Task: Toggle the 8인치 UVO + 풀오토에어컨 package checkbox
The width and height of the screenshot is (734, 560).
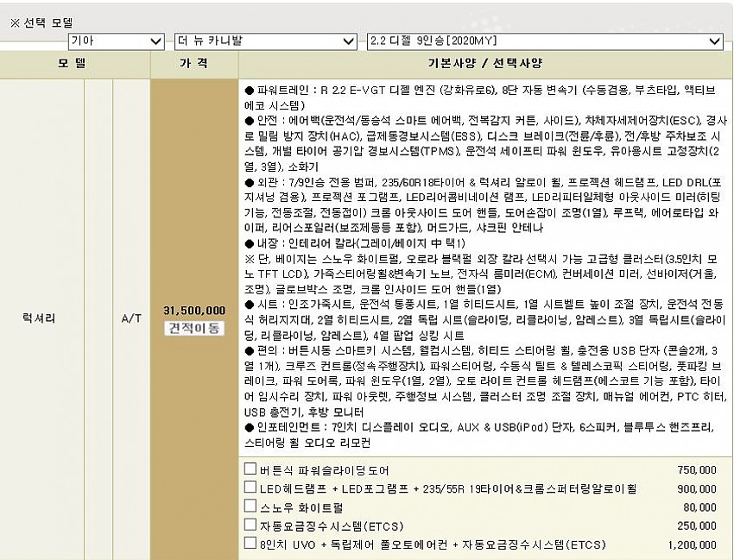Action: coord(250,544)
